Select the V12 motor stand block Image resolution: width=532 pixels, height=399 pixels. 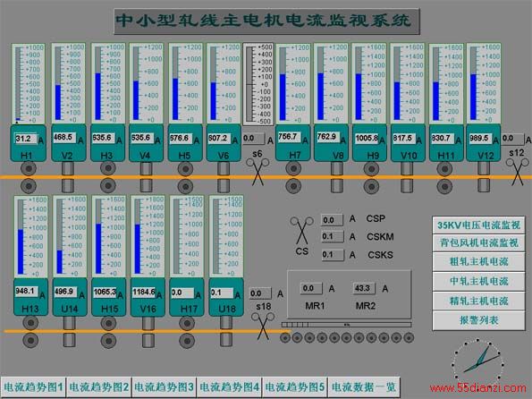[x=483, y=142]
